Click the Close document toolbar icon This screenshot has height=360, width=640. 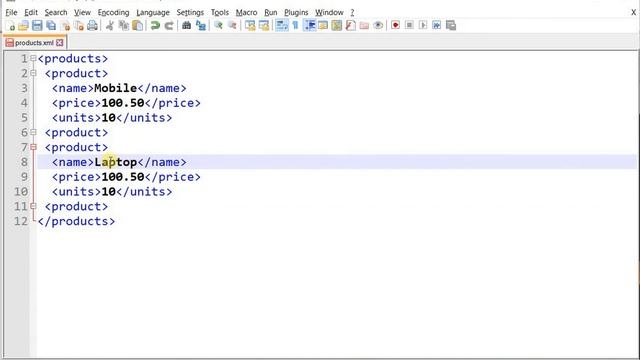[x=65, y=26]
